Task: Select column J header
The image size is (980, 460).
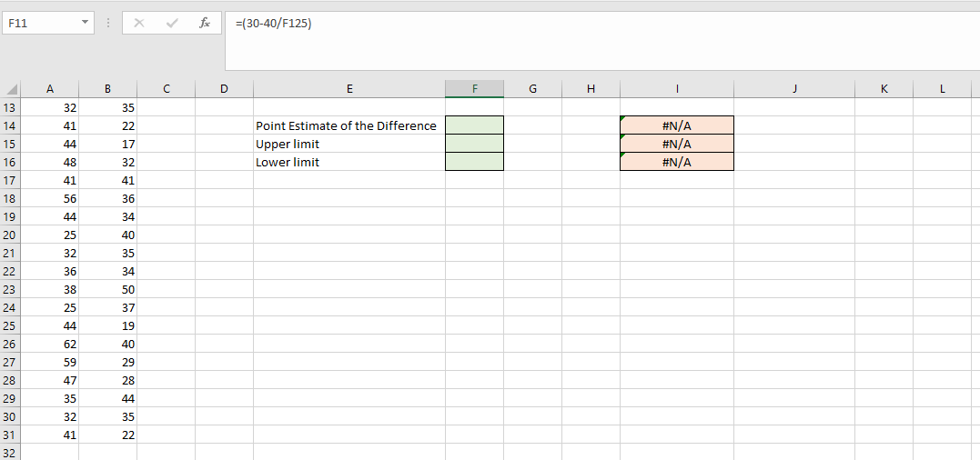Action: pyautogui.click(x=794, y=89)
